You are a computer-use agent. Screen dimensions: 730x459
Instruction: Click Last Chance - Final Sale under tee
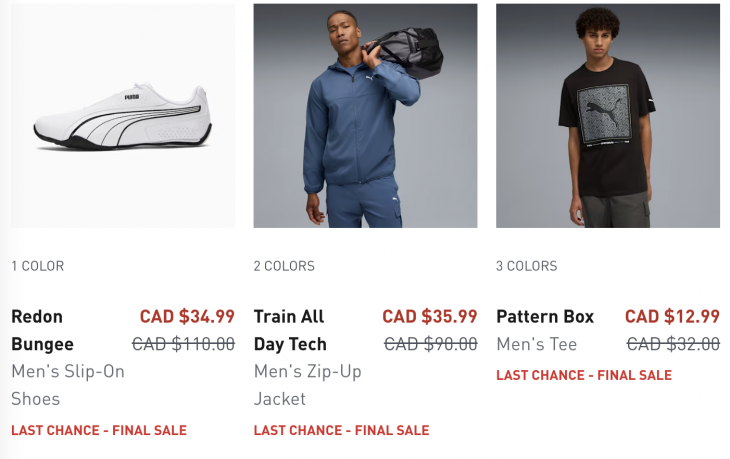tap(584, 376)
